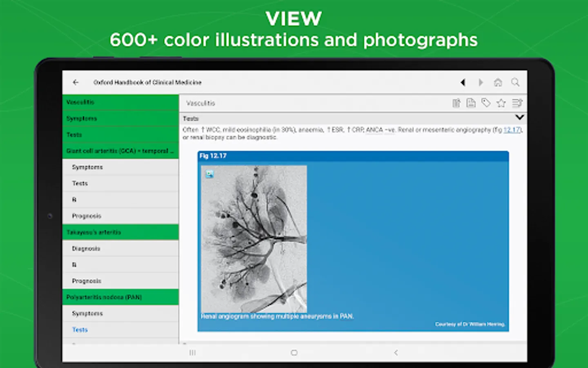Open the renal angiogram image
This screenshot has height=368, width=588.
tap(254, 239)
